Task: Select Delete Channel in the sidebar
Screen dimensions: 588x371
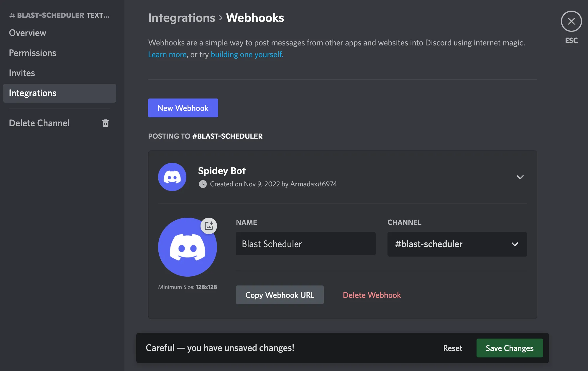Action: 60,123
